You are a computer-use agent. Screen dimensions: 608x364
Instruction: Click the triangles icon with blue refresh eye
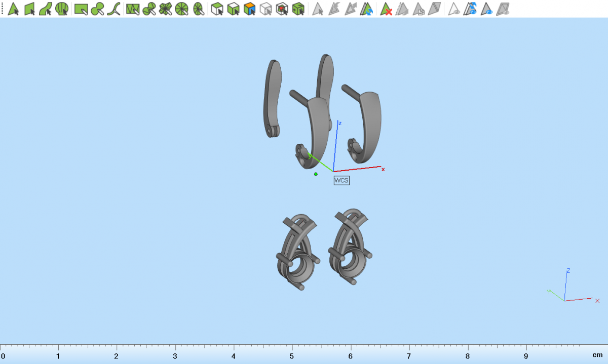471,9
